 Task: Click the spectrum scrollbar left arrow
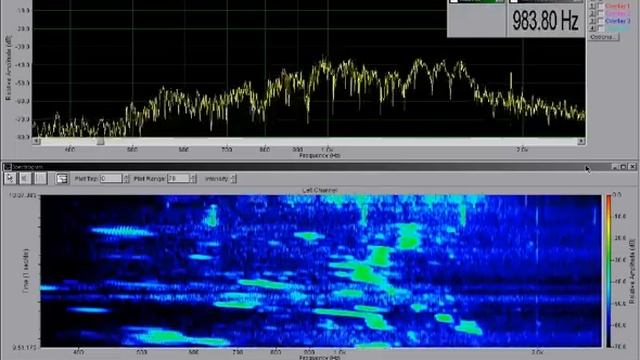pyautogui.click(x=37, y=141)
